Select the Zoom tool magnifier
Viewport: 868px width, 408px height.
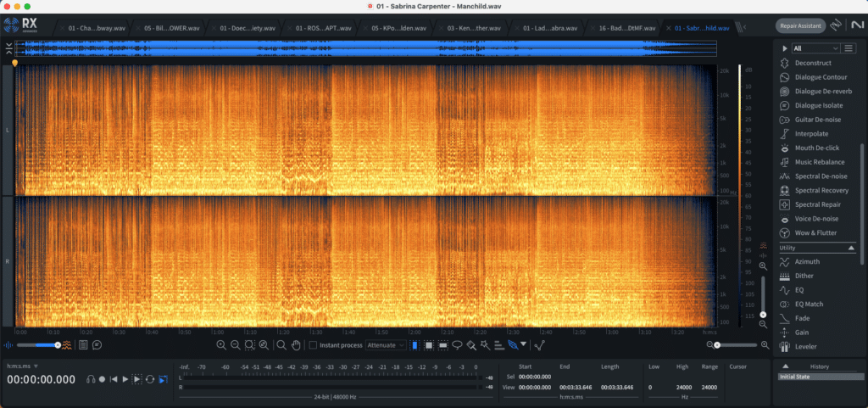pyautogui.click(x=281, y=345)
